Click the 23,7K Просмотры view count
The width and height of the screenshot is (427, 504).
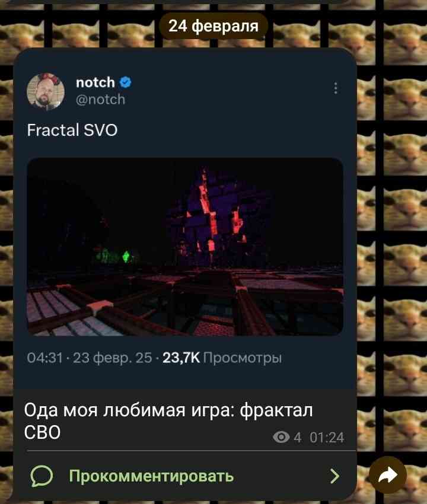tap(222, 358)
